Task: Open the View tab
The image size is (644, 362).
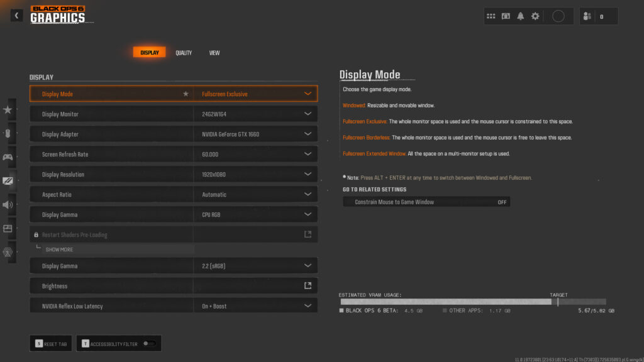Action: [214, 53]
